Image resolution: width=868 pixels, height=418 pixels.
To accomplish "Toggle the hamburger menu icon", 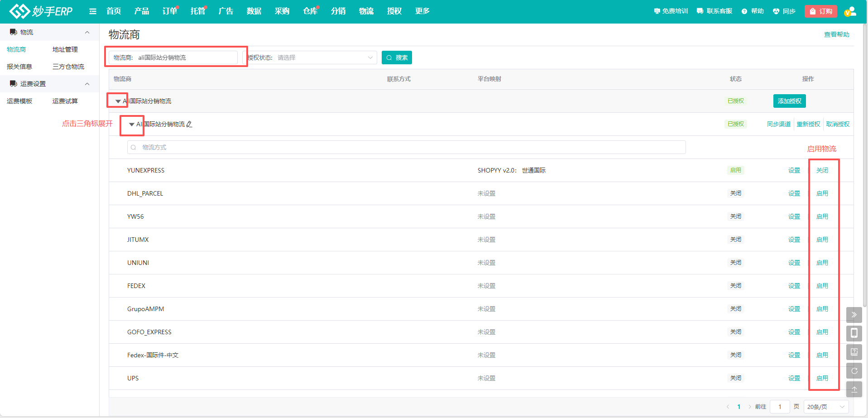I will point(93,11).
